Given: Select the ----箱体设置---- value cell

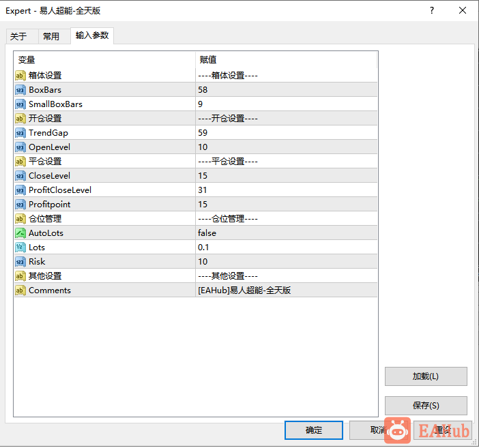Looking at the screenshot, I should tap(286, 76).
